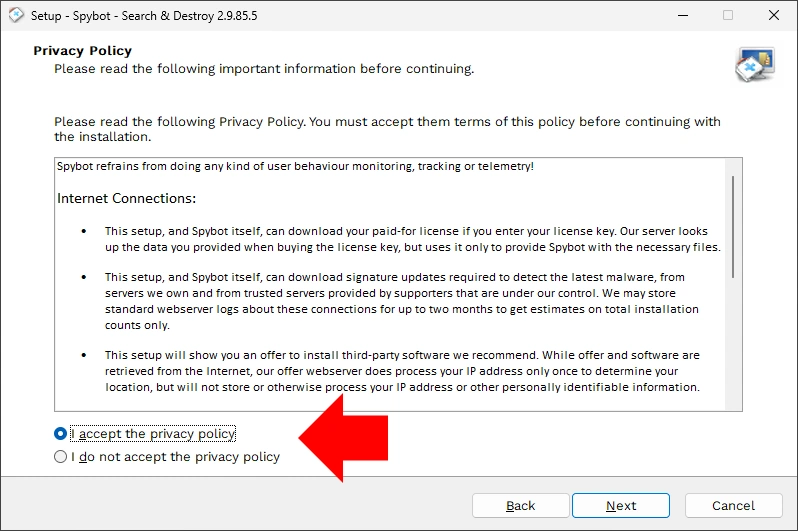
Task: Click the signature updates bullet paragraph
Action: [402, 301]
